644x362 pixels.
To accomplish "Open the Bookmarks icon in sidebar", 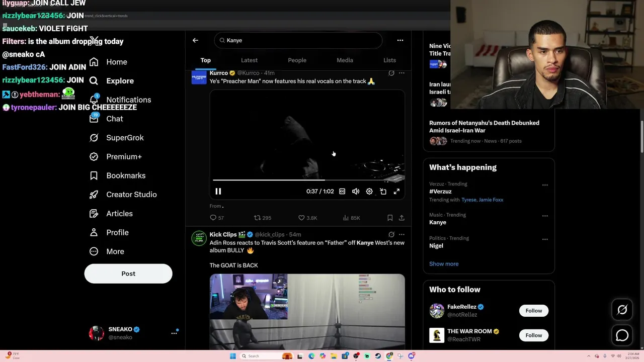I will click(x=94, y=175).
